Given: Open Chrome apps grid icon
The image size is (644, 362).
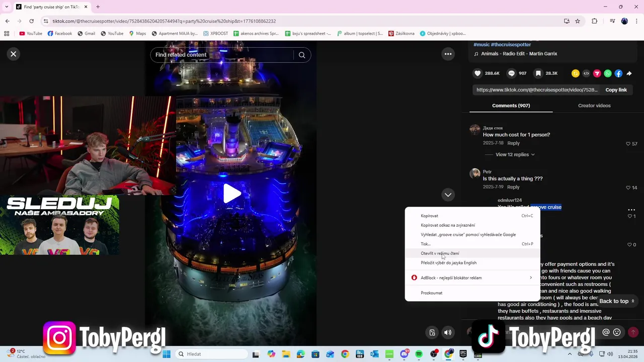Looking at the screenshot, I should coord(7,34).
